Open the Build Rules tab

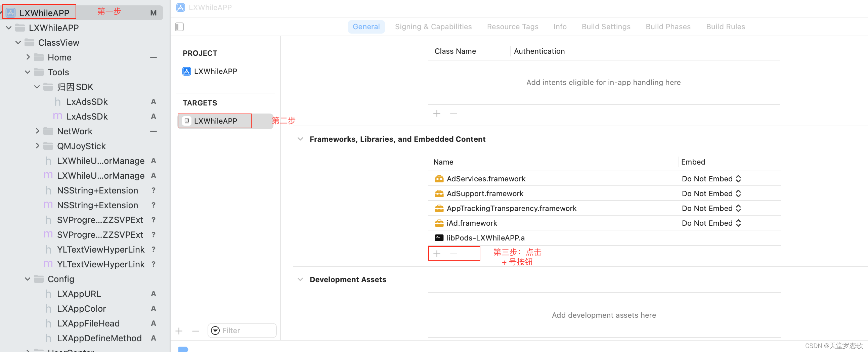[x=725, y=27]
